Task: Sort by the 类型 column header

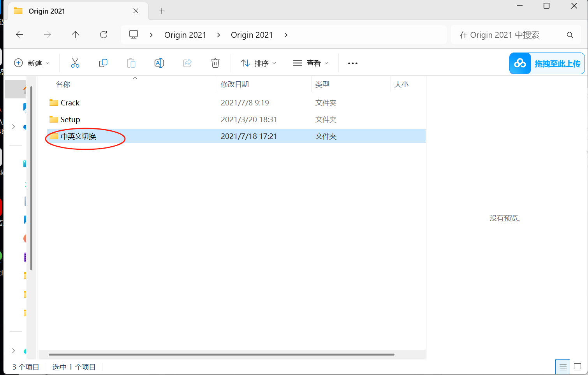Action: [x=322, y=84]
